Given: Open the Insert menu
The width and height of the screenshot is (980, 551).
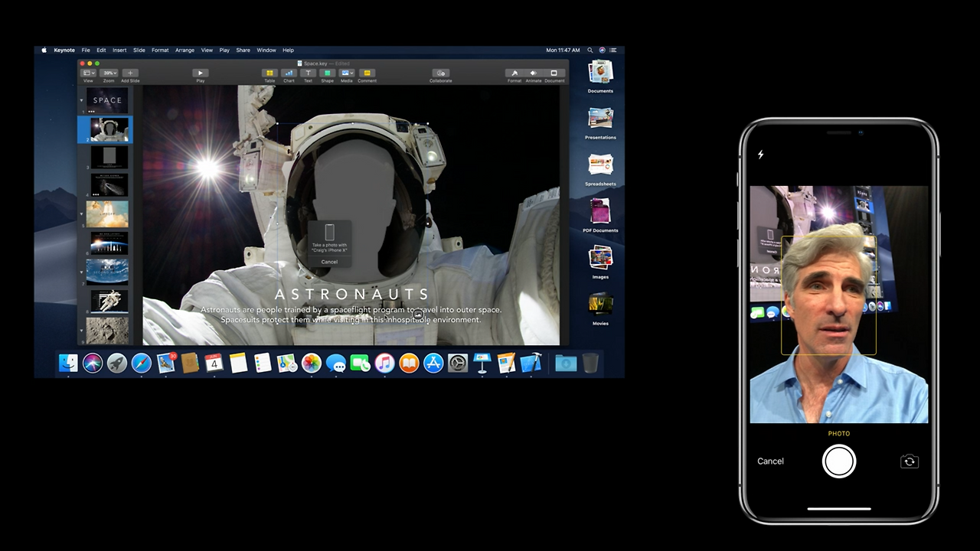Looking at the screenshot, I should (x=119, y=51).
